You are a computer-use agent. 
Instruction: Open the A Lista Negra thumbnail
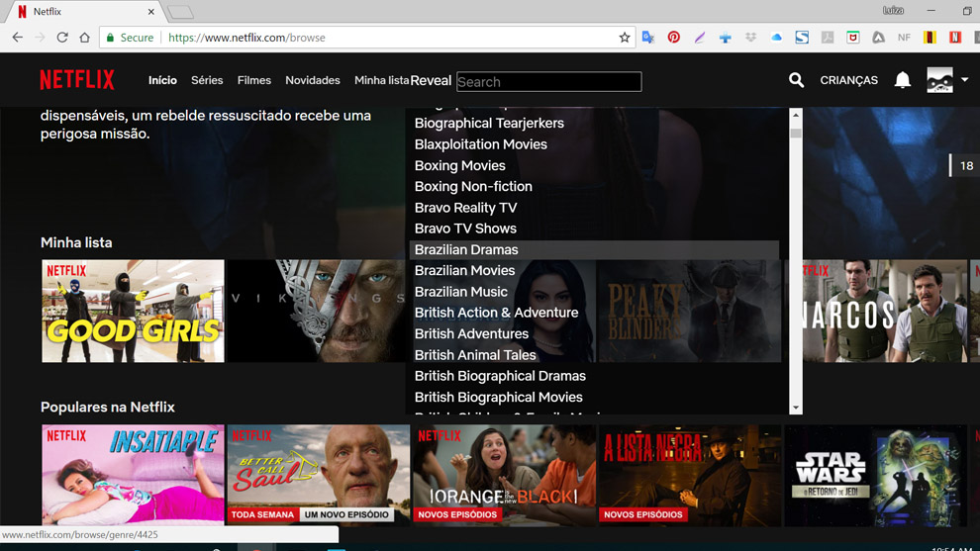click(x=690, y=476)
